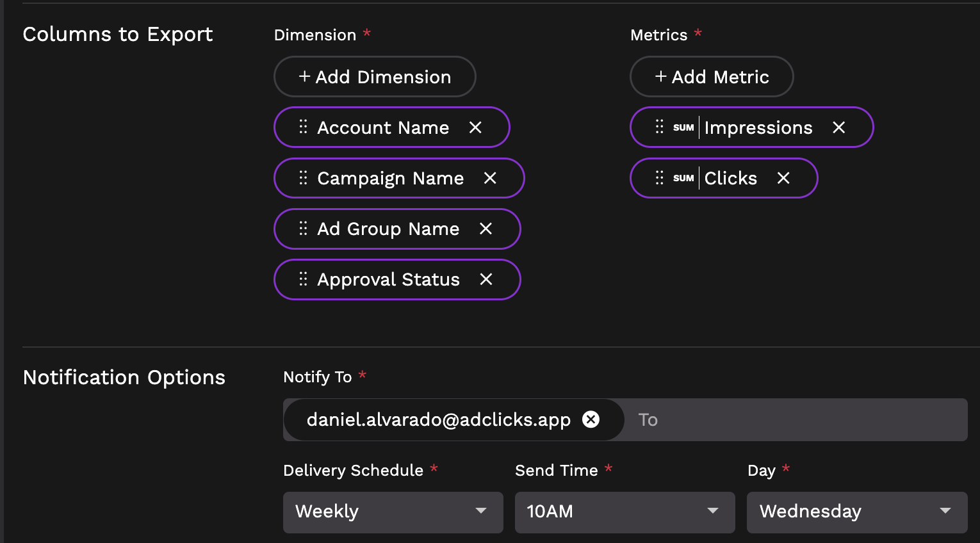Remove daniel.alvarado@adclicks.app recipient

click(x=591, y=419)
